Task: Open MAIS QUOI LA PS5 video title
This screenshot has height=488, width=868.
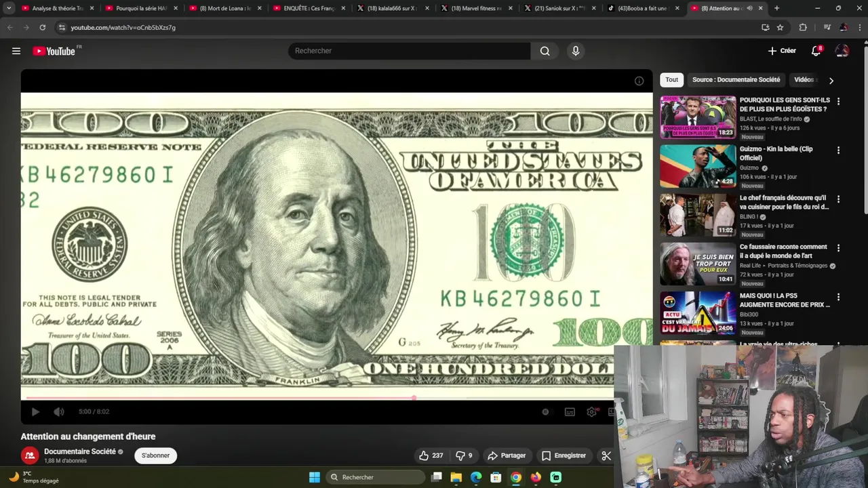Action: click(785, 300)
